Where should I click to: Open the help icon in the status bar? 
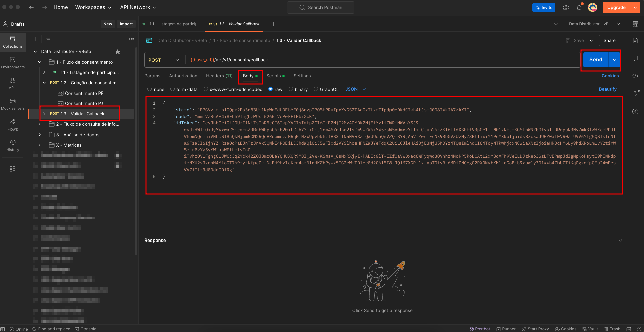[x=639, y=329]
